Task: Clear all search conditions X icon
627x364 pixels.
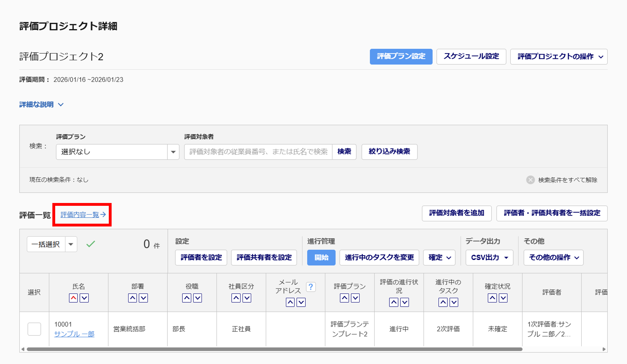Action: point(530,180)
